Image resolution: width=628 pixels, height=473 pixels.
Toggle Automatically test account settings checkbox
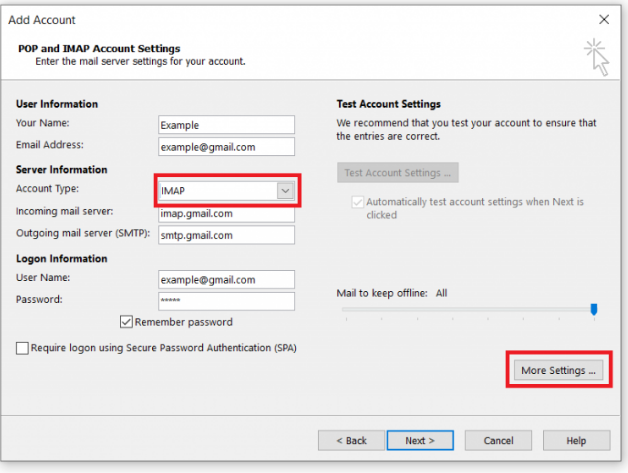[x=357, y=202]
